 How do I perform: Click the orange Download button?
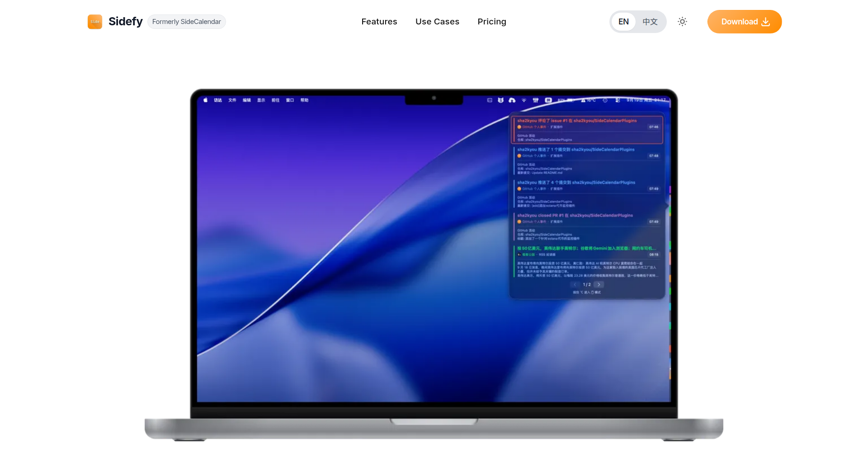[x=745, y=22]
